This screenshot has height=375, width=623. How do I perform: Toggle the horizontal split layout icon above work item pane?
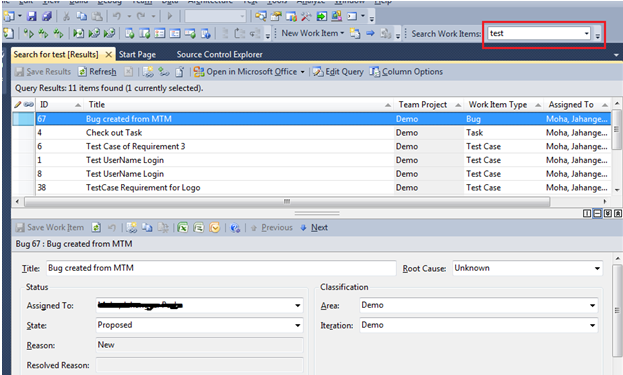[597, 214]
